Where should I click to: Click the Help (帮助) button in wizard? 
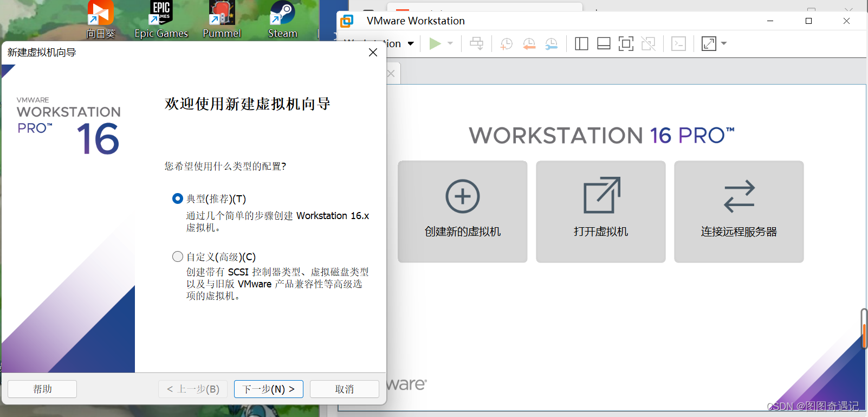(x=42, y=389)
